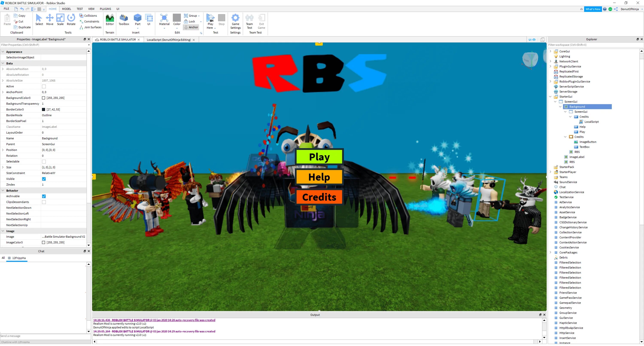The image size is (644, 346).
Task: Click the ImageColor3 color swatch
Action: click(44, 243)
